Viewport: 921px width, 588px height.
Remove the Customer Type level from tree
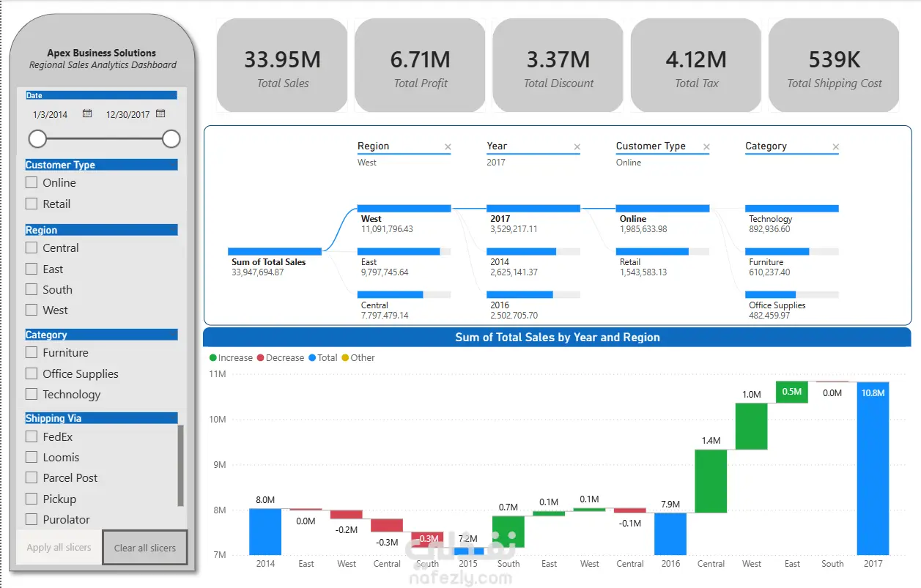point(706,147)
